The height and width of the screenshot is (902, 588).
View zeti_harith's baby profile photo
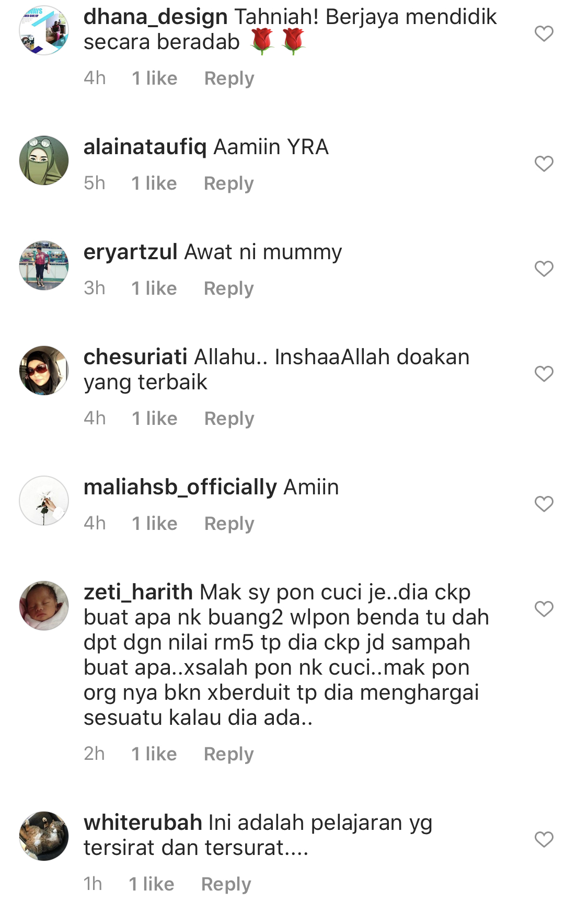[x=44, y=606]
